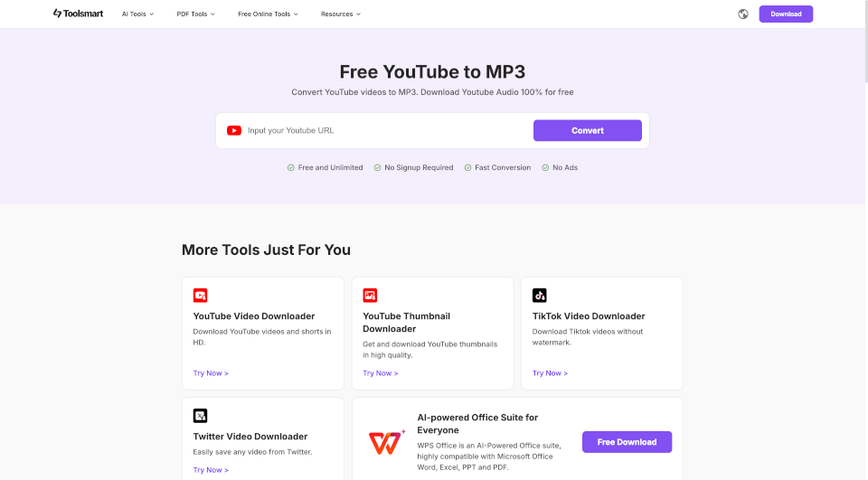
Task: Open the Twitter Video Downloader title
Action: coord(250,437)
